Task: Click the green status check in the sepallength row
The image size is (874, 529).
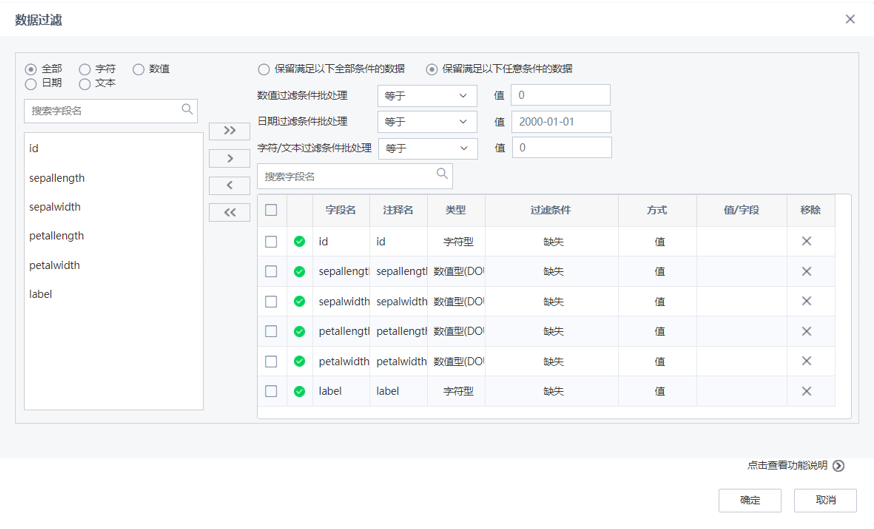Action: 299,271
